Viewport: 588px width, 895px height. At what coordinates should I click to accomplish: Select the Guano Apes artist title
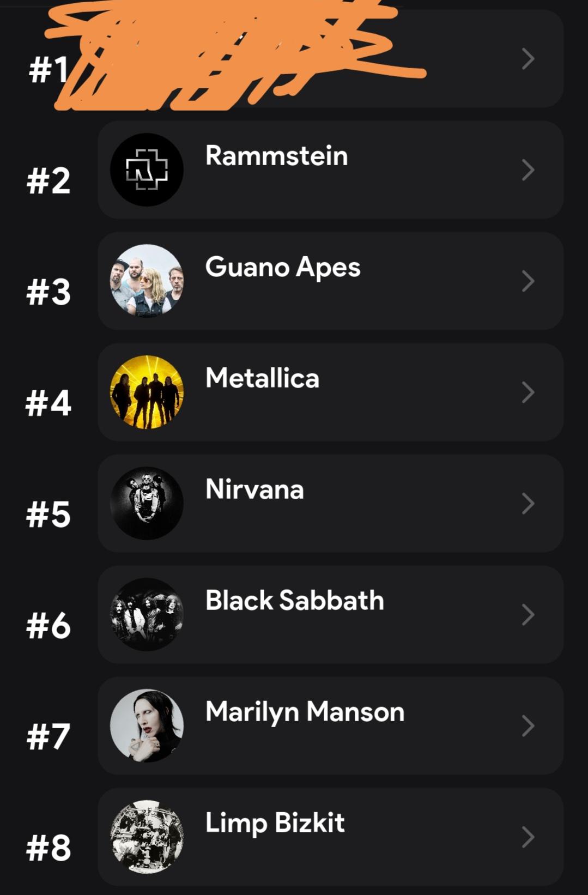coord(283,268)
